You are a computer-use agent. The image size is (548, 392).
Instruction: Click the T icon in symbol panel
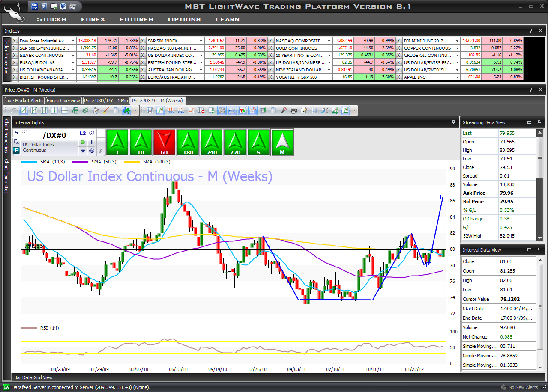[92, 142]
